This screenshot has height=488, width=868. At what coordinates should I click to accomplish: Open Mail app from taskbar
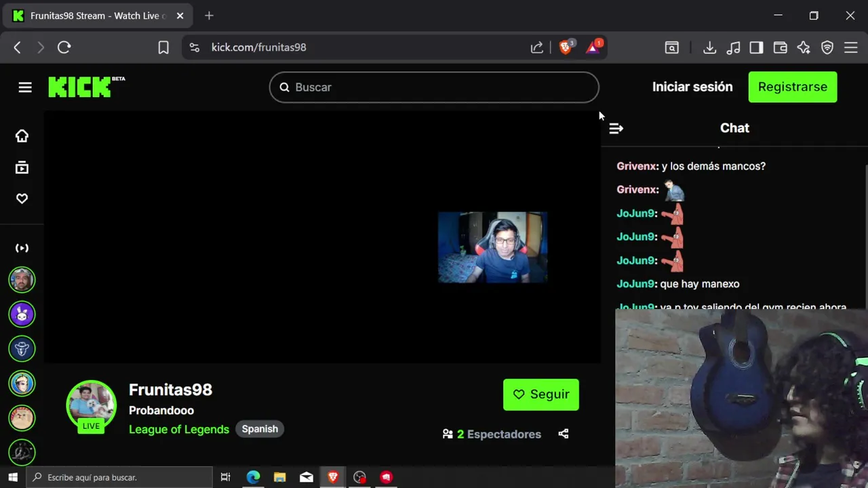(x=307, y=477)
